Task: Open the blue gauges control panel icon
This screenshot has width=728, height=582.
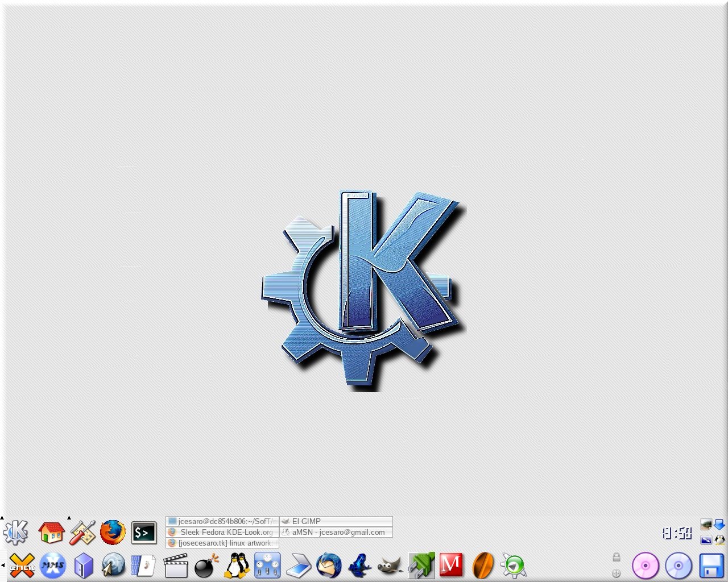Action: (267, 566)
